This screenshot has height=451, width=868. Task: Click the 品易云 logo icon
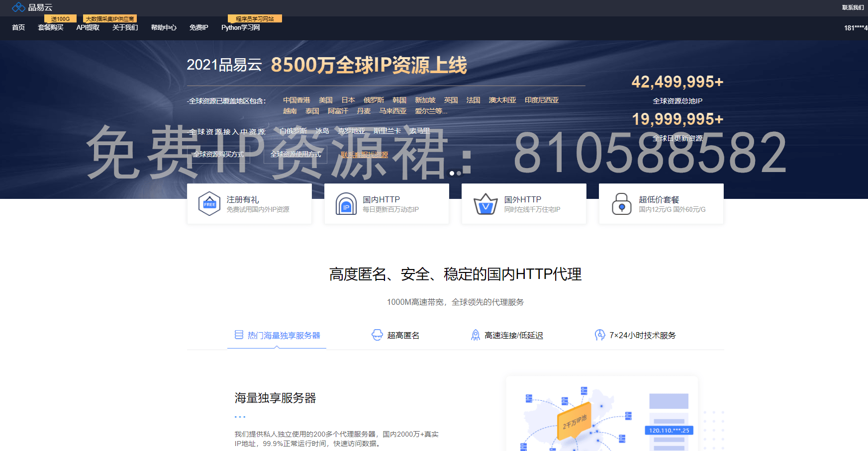[x=18, y=7]
